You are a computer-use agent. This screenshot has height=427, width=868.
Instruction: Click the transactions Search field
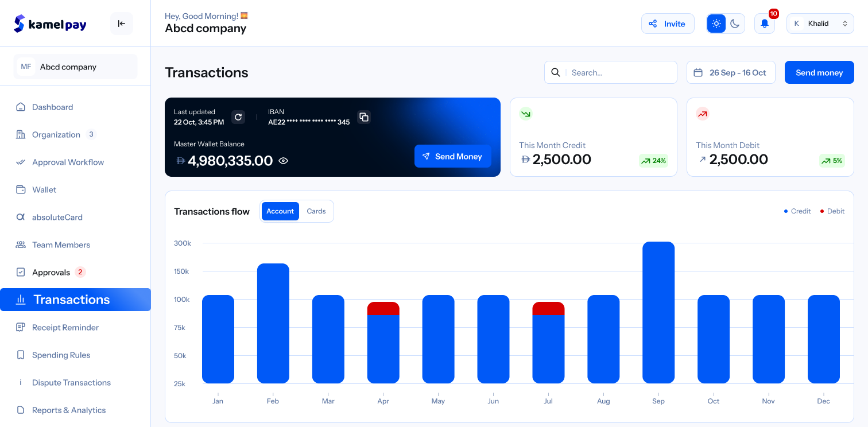tap(620, 72)
